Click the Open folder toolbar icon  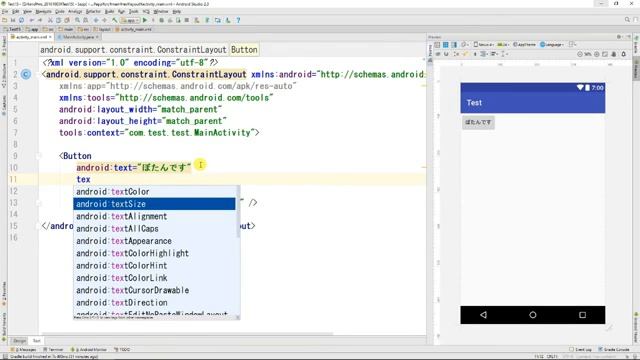point(4,20)
